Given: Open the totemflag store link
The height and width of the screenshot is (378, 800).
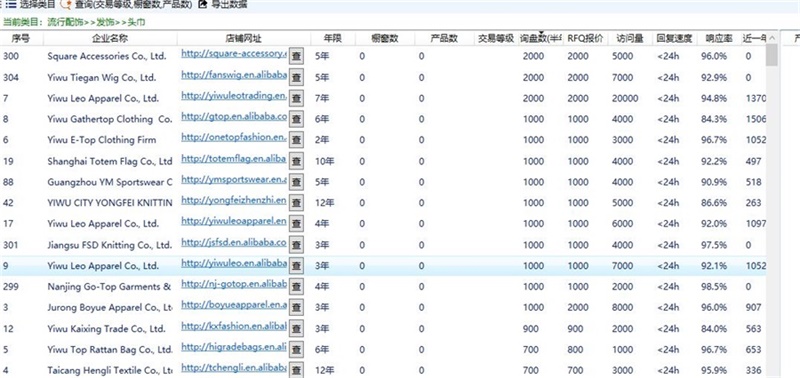Looking at the screenshot, I should [234, 159].
